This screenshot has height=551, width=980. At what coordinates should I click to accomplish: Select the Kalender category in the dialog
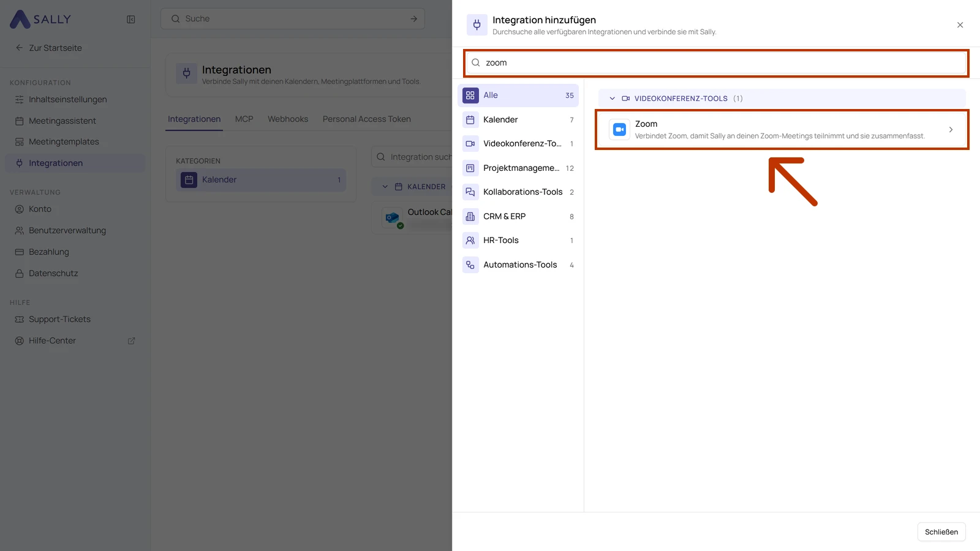coord(518,120)
